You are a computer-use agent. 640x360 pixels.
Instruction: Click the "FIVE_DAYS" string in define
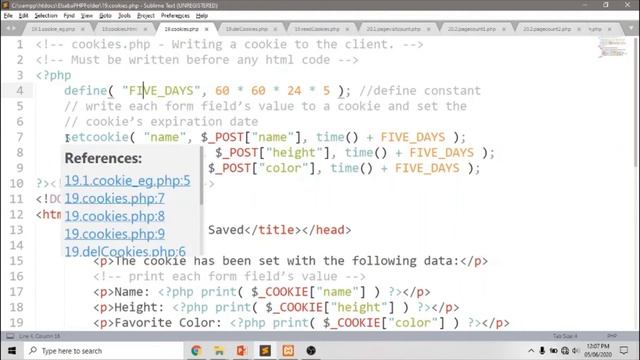click(161, 91)
